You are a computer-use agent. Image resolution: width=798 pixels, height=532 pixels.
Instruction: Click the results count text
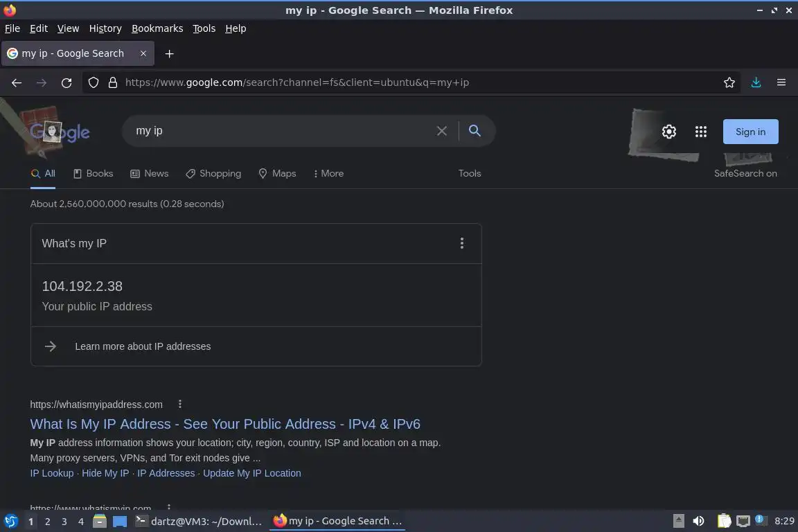coord(127,204)
